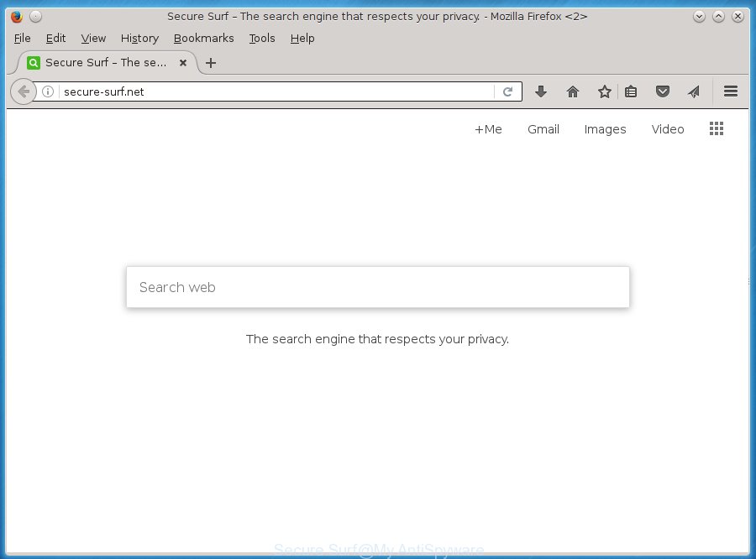Close the Secure Surf tab
The width and height of the screenshot is (756, 559).
183,63
